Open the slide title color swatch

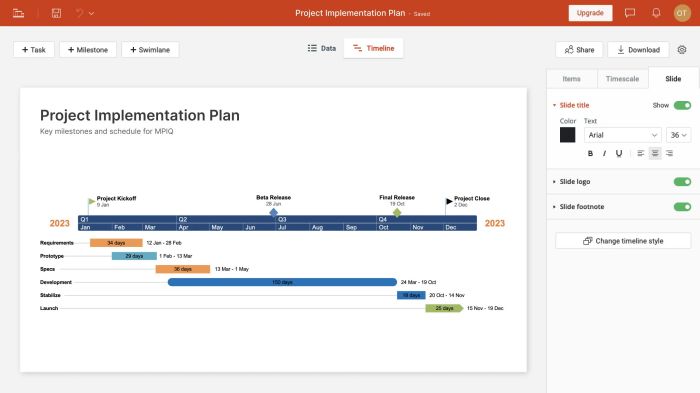[567, 135]
